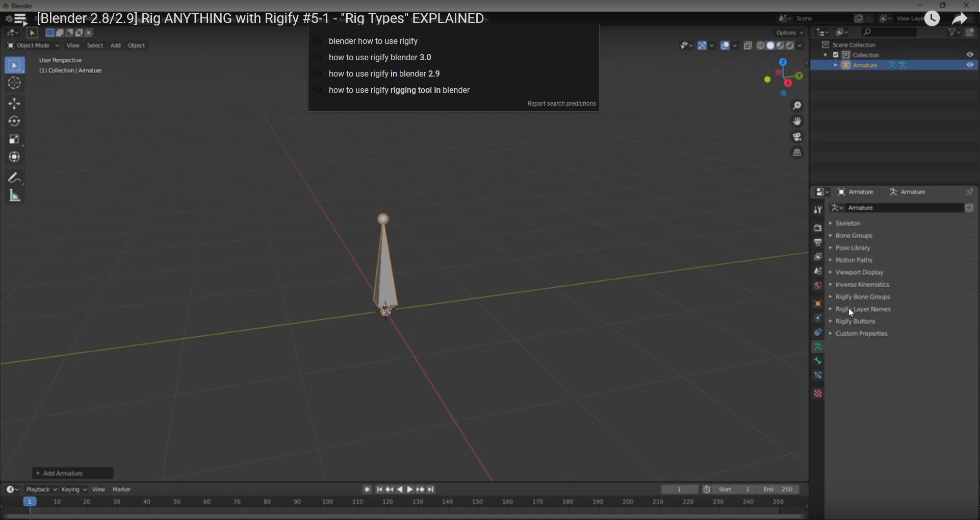Switch to rendered shading
Viewport: 980px width, 520px height.
pos(790,46)
